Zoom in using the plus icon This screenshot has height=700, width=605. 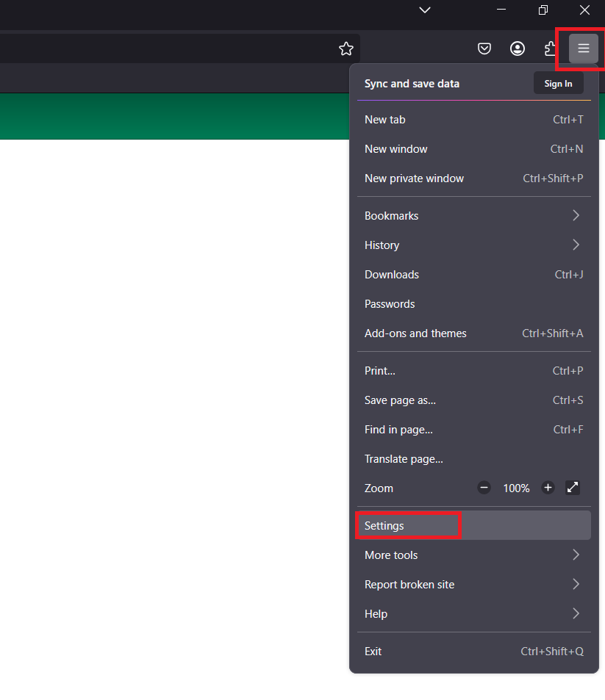click(548, 487)
